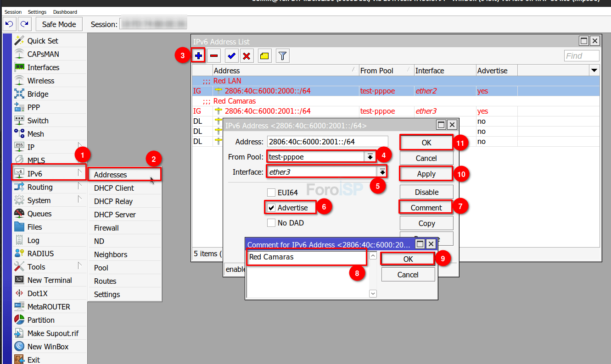Tick the No DAD checkbox
Viewport: 611px width, 364px height.
pos(271,223)
